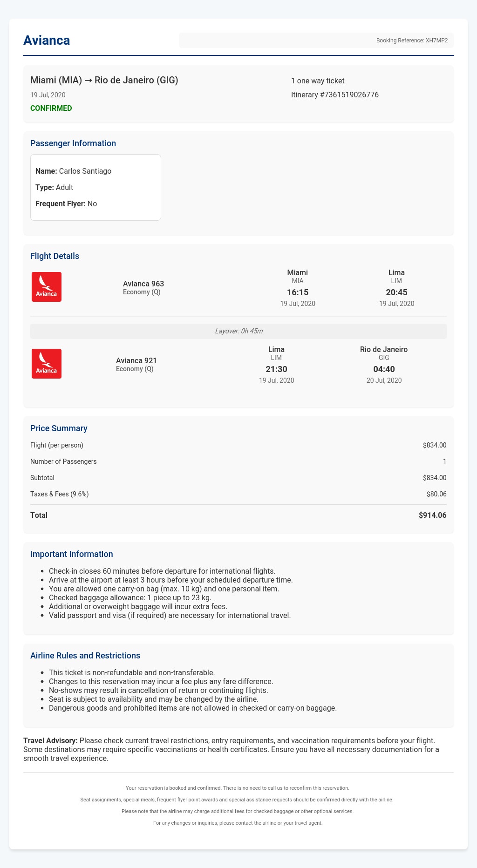
Task: Select the Booking Reference XH7MP2 field
Action: point(316,41)
